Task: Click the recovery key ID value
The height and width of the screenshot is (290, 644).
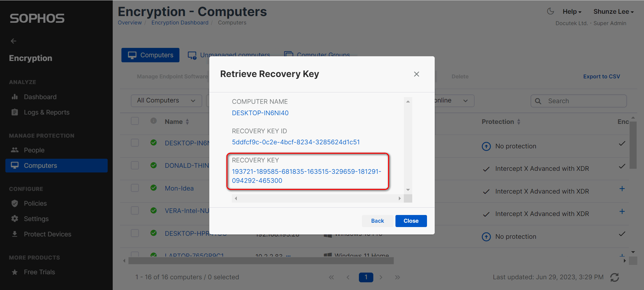Action: [x=296, y=142]
